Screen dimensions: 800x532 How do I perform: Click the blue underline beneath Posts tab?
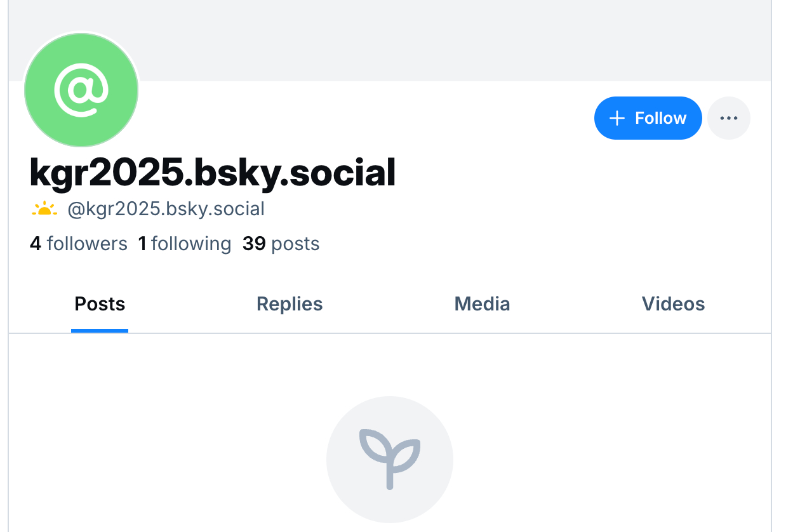coord(100,330)
